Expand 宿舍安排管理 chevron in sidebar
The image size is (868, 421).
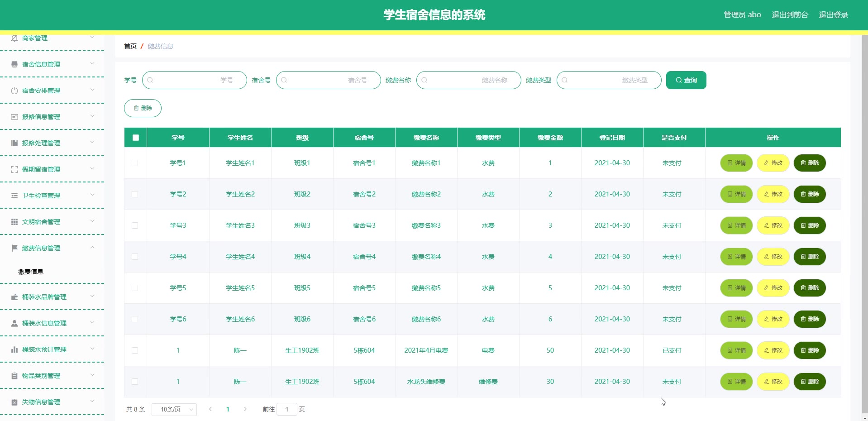[x=92, y=90]
